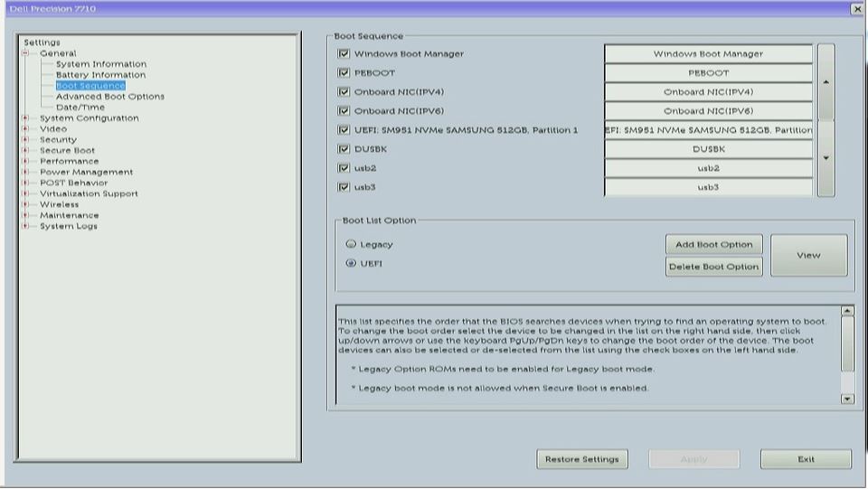
Task: Expand the Performance tree node
Action: pos(25,161)
